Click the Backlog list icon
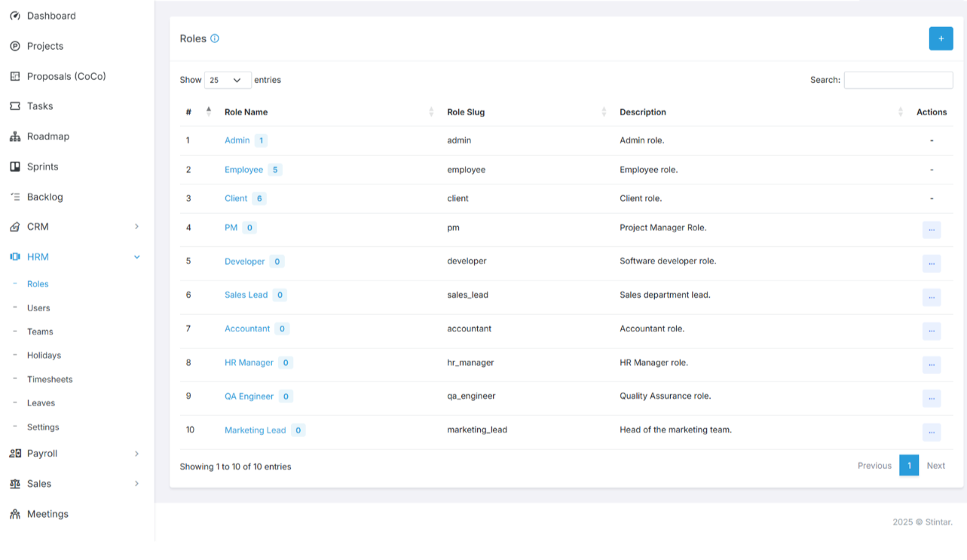 [x=15, y=197]
